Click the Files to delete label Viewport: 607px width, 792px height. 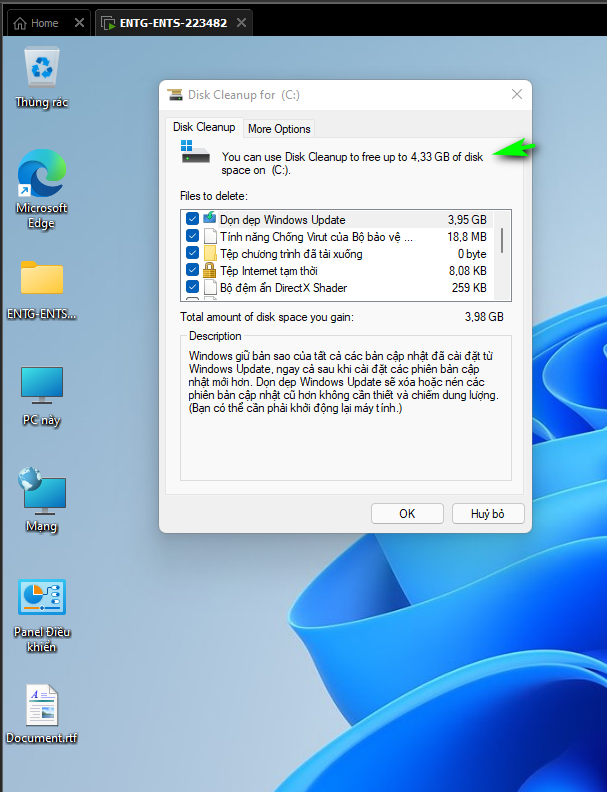(214, 196)
